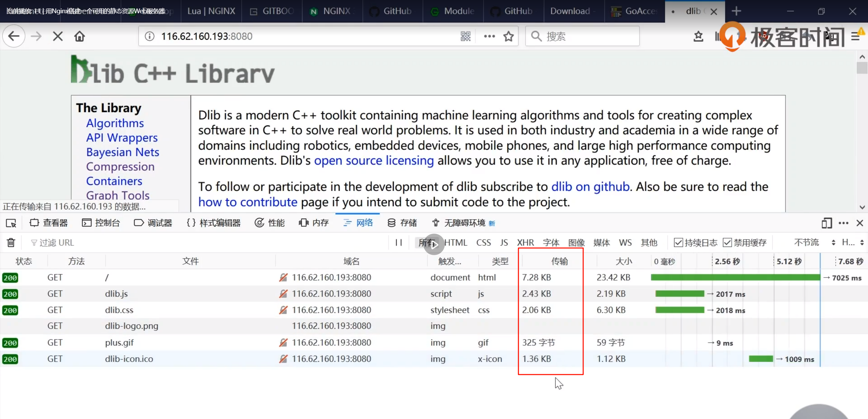Toggle the 持续日志 persist logs checkbox
868x419 pixels.
[x=678, y=243]
